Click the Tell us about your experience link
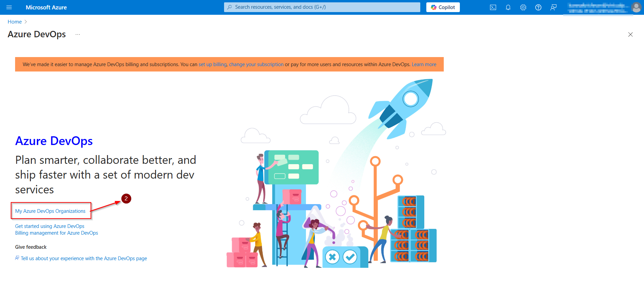This screenshot has height=286, width=644. click(84, 258)
